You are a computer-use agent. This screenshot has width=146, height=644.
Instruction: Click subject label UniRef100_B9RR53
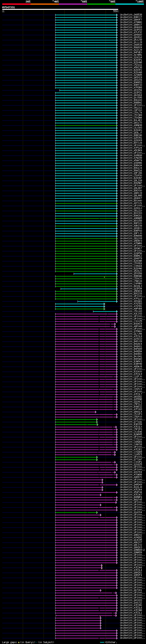click(x=131, y=82)
